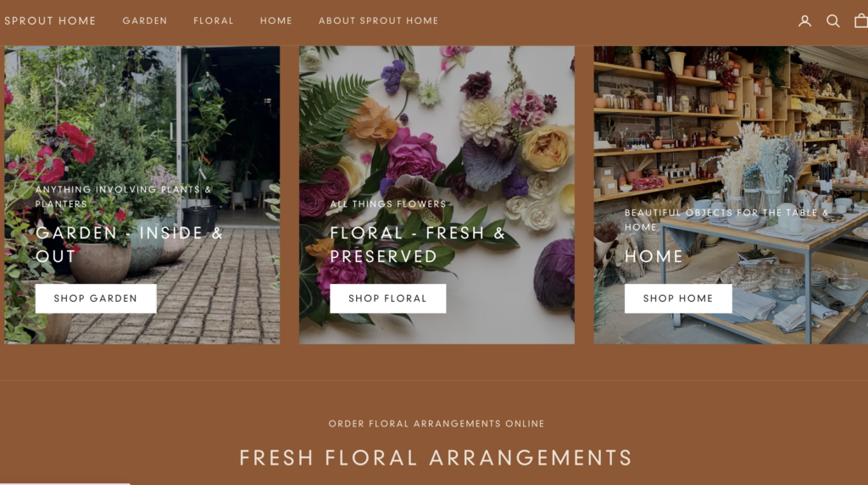Click the Garden - Inside & Out heading
868x485 pixels.
click(129, 244)
